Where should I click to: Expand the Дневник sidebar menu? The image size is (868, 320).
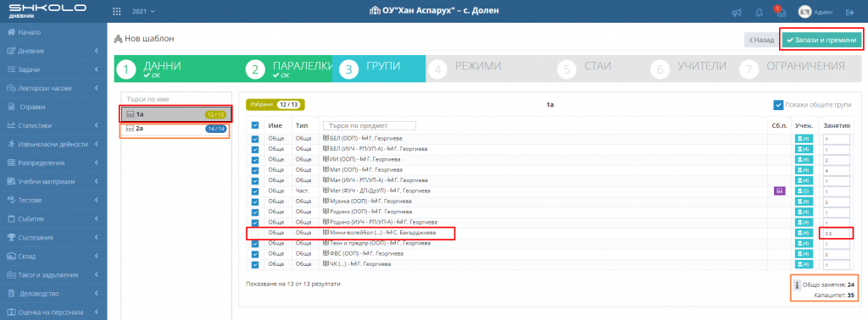coord(53,51)
